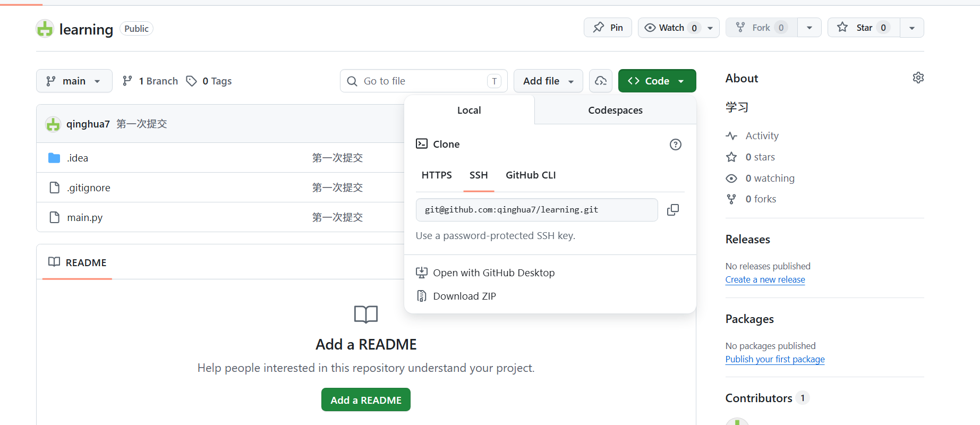Click the Open with GitHub Desktop icon
The image size is (980, 425).
pos(422,273)
